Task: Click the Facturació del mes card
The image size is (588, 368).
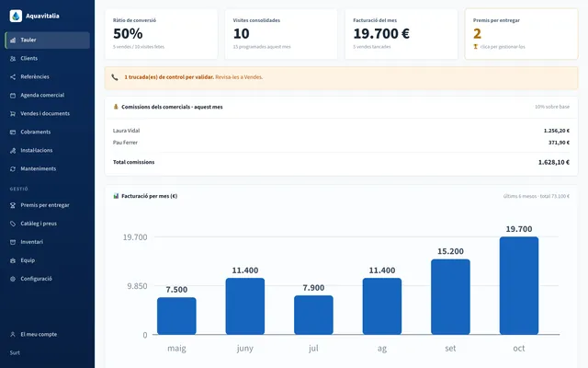Action: [401, 34]
